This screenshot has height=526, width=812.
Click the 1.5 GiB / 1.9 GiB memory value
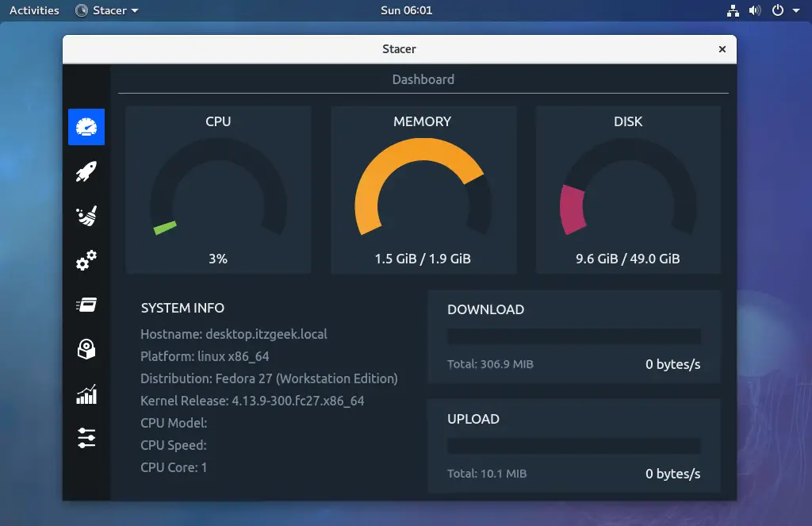point(423,259)
